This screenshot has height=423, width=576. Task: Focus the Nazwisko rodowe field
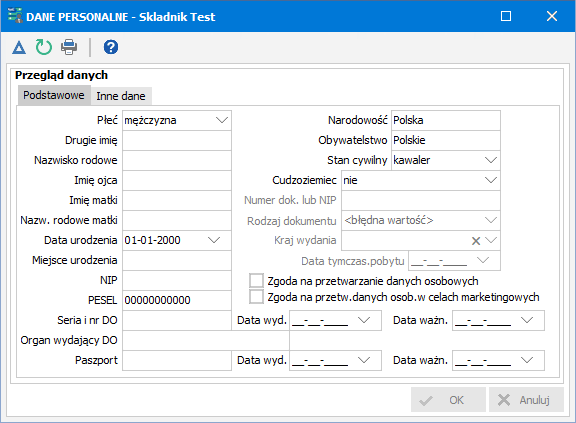pyautogui.click(x=177, y=160)
